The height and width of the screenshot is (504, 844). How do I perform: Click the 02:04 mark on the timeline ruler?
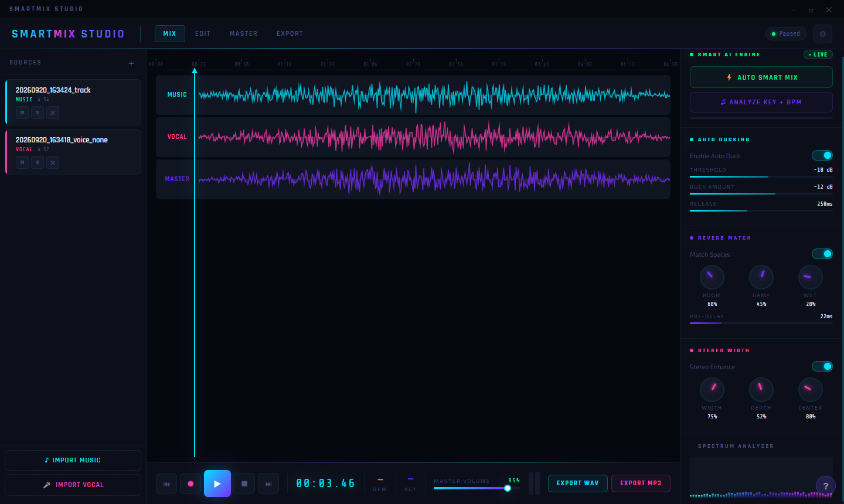point(370,64)
